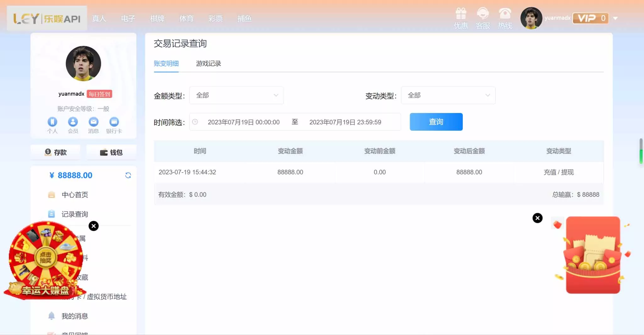This screenshot has width=644, height=335.
Task: Click the 热线 hotline icon
Action: pos(504,14)
